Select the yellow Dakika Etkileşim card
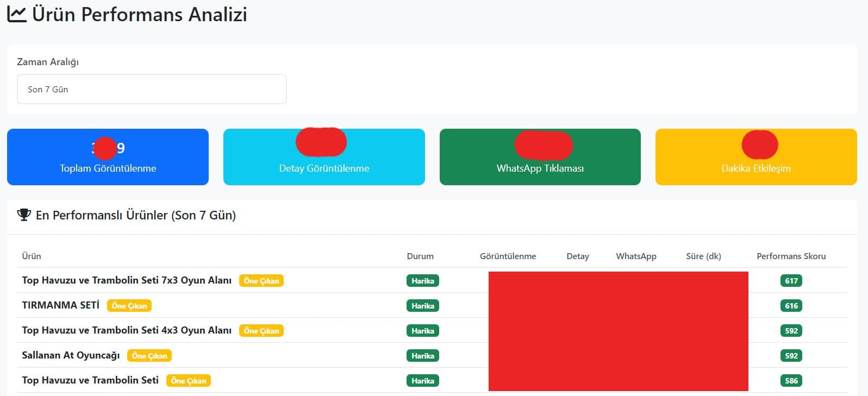 755,157
